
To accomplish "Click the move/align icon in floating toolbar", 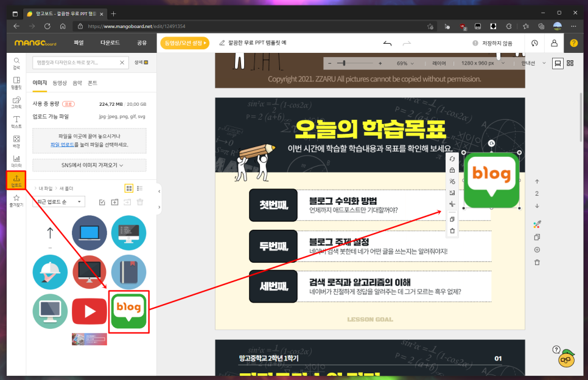I will tap(452, 204).
